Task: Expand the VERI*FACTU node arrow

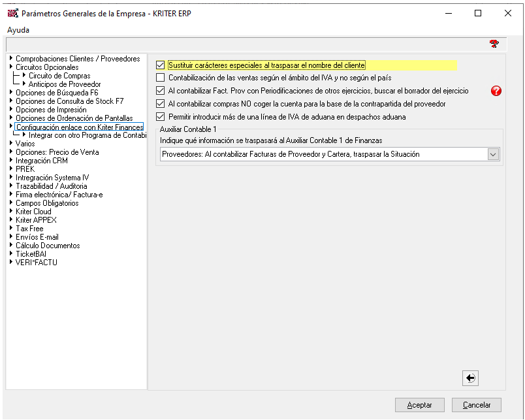Action: click(x=11, y=262)
